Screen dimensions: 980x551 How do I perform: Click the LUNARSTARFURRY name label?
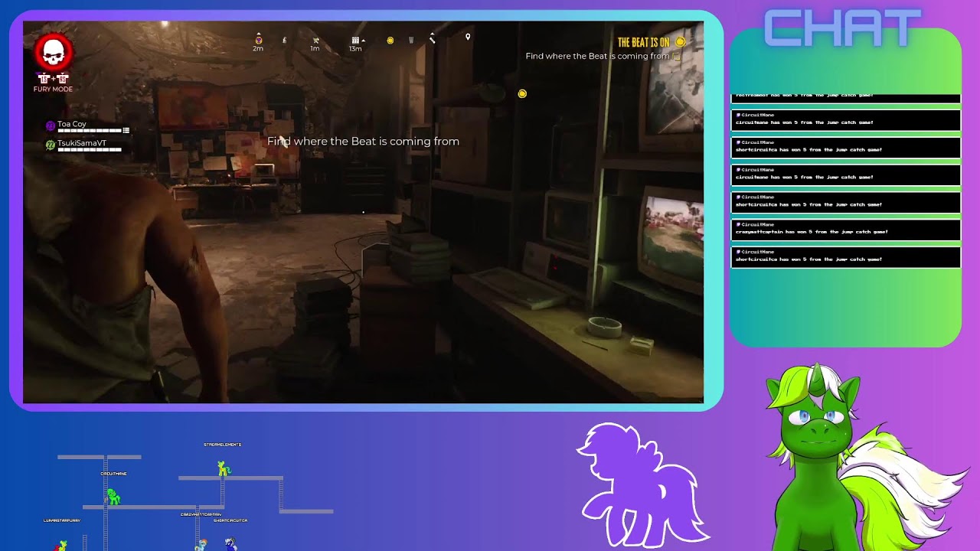click(x=61, y=520)
